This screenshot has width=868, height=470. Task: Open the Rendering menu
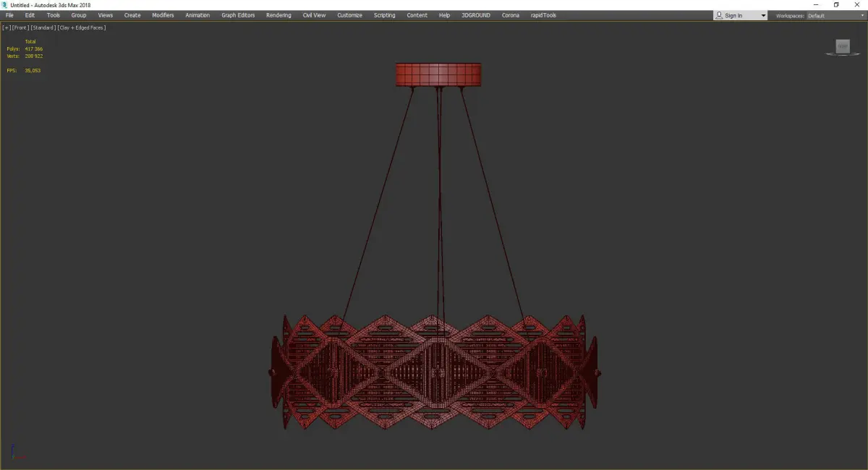click(x=278, y=15)
